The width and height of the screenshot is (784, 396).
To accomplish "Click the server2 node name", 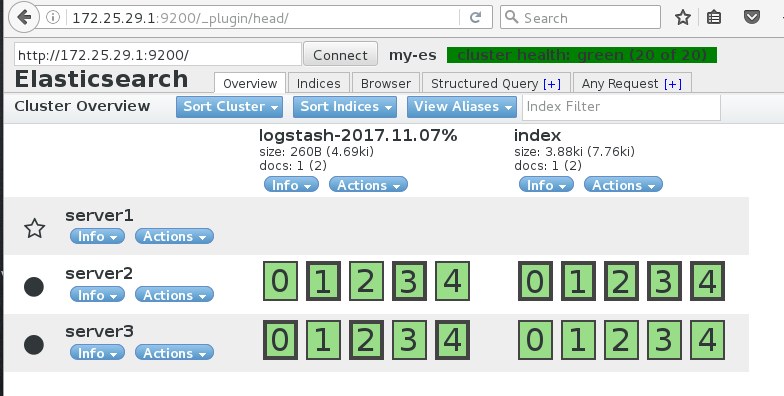I will click(x=99, y=274).
